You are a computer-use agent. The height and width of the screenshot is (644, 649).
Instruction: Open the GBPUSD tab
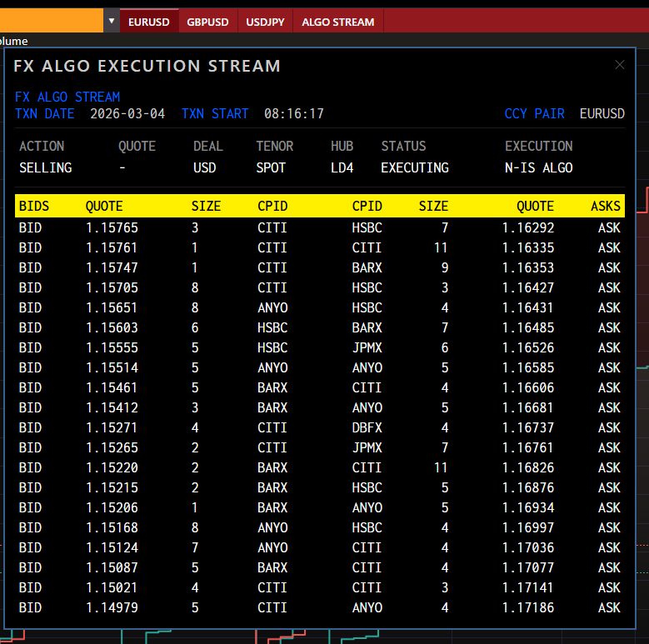208,22
